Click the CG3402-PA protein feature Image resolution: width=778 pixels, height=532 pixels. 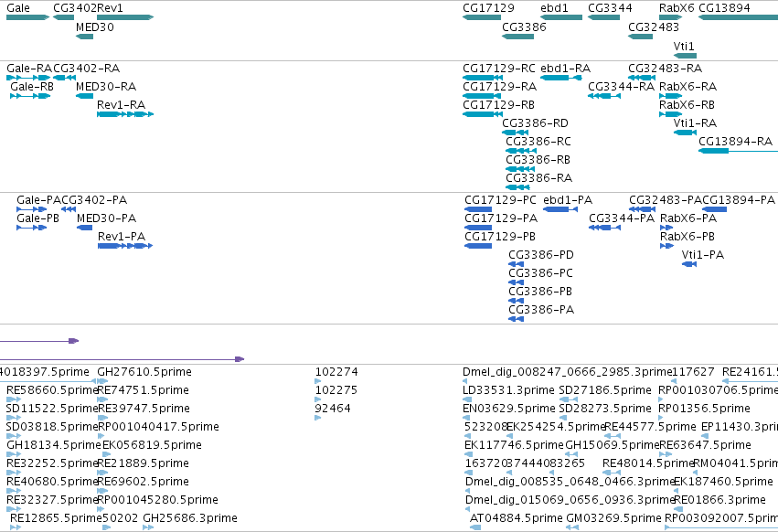pyautogui.click(x=69, y=209)
